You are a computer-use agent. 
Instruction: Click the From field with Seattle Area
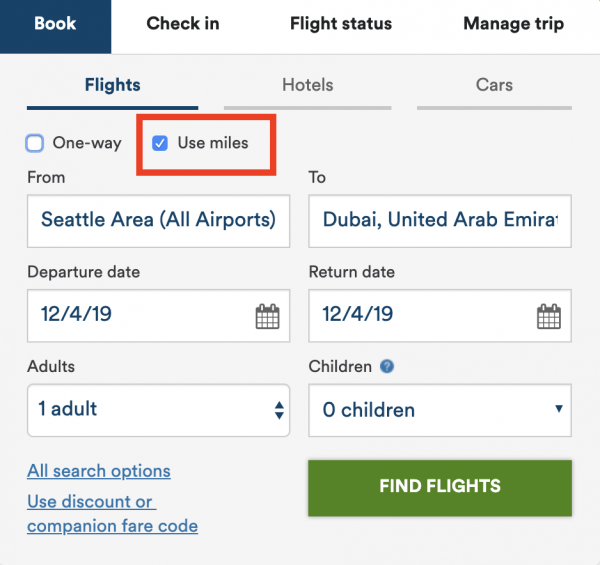158,220
